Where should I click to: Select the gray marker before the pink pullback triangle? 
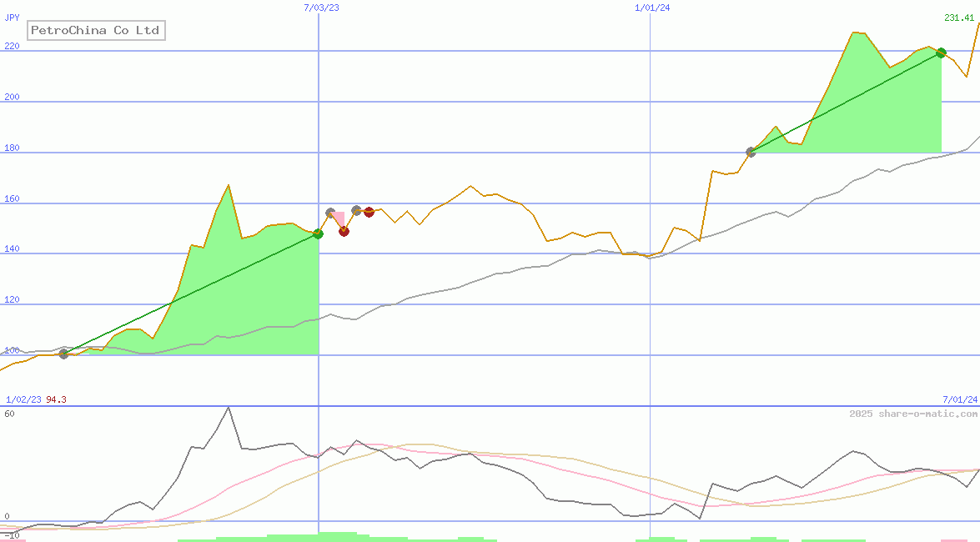pyautogui.click(x=330, y=213)
